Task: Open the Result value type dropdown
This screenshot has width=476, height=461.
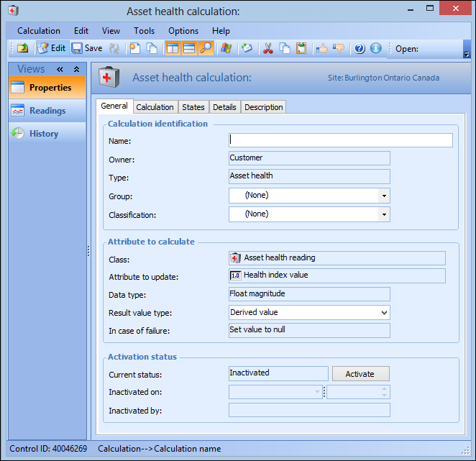Action: point(384,313)
